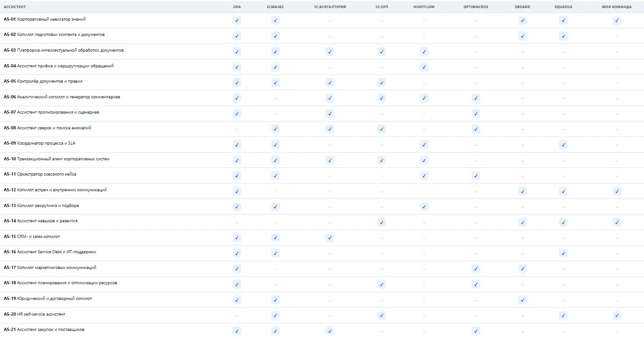Click the АССИСТЕНТ column header
Screen dimensions: 644x339
(15, 7)
